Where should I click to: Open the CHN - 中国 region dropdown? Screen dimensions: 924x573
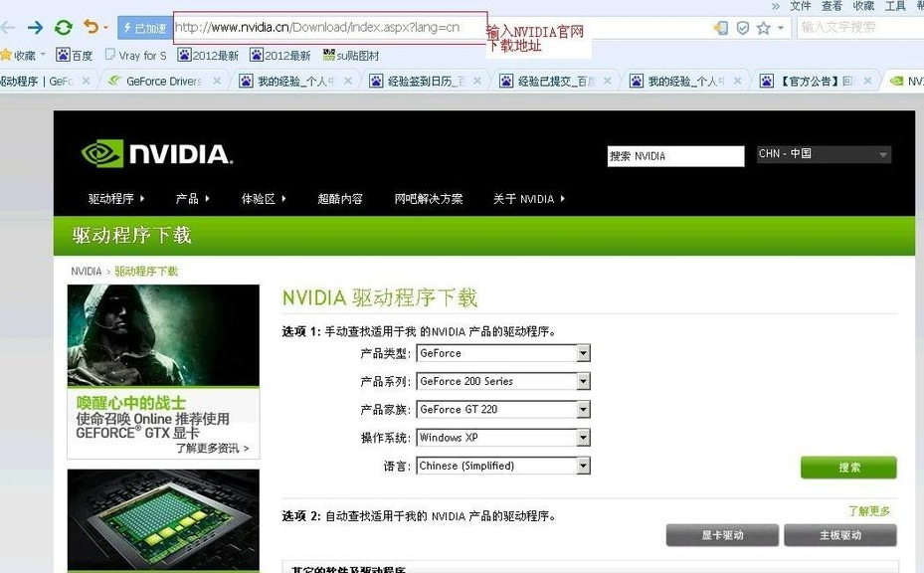coord(824,153)
